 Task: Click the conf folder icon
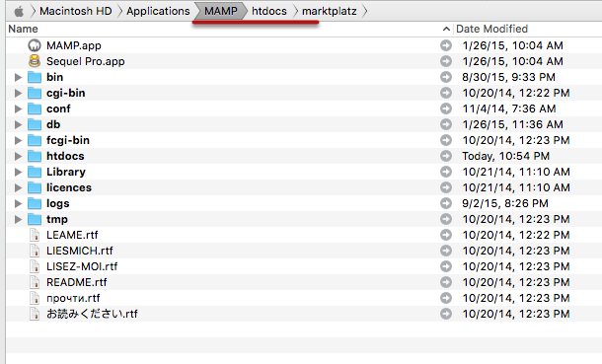(35, 109)
